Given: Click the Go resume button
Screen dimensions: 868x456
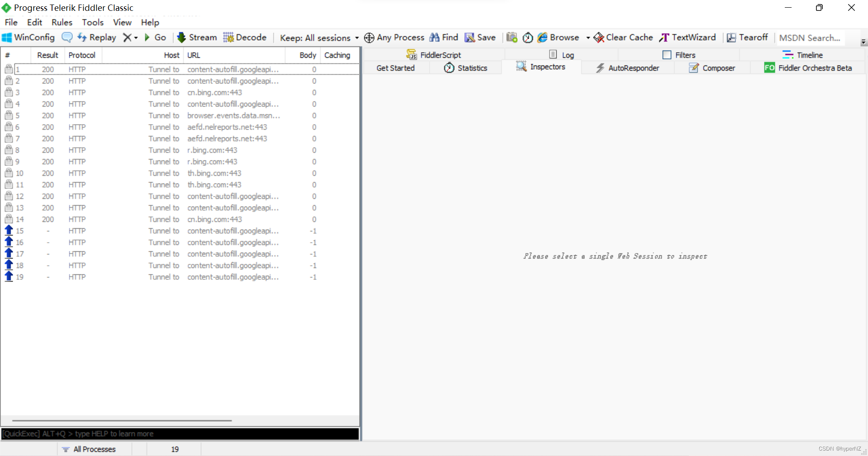Looking at the screenshot, I should click(155, 38).
